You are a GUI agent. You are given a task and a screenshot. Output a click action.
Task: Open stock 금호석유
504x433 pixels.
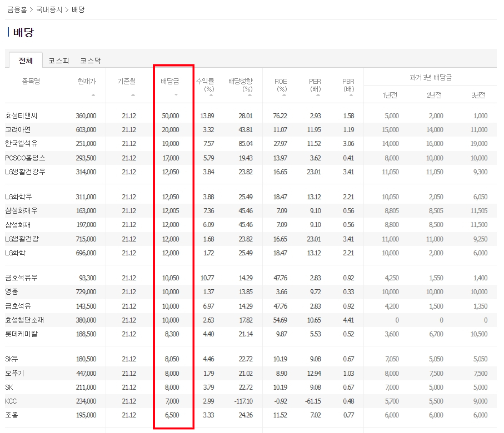tap(18, 306)
